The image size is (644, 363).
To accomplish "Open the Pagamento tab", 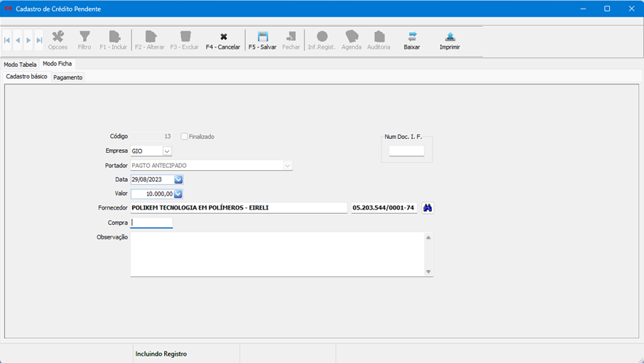I will 68,77.
